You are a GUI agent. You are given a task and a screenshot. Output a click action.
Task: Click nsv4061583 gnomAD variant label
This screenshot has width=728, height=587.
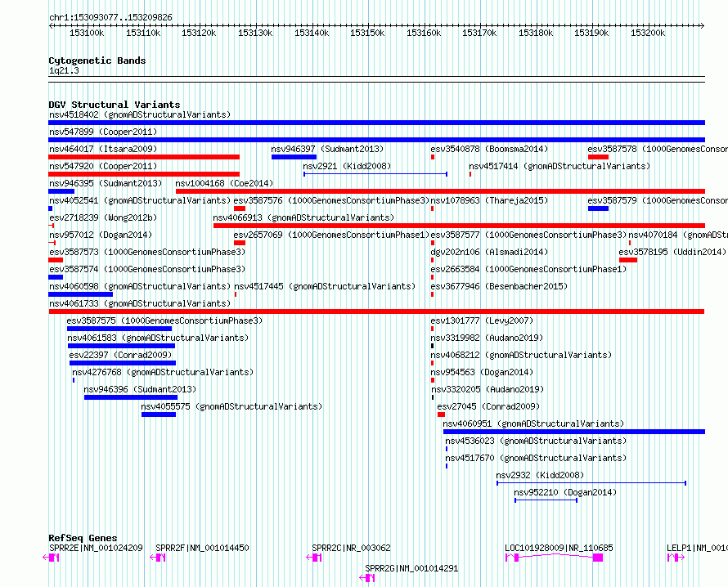(x=158, y=338)
